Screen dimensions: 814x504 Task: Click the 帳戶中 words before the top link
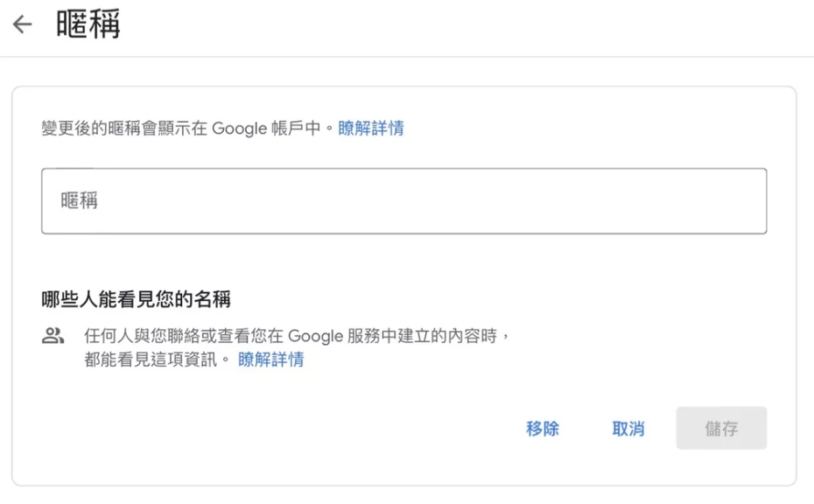[x=296, y=128]
